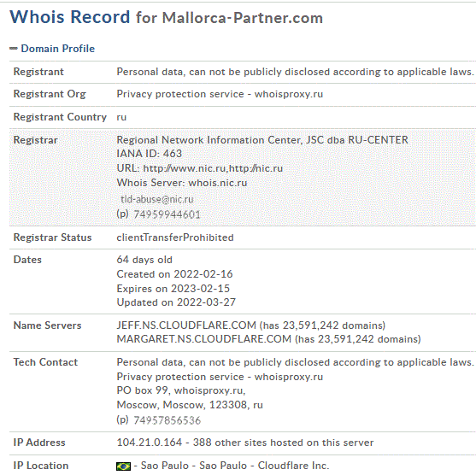Open JEFF.NS.CLOUDFLARE.COM name server
The height and width of the screenshot is (475, 476).
pos(186,325)
